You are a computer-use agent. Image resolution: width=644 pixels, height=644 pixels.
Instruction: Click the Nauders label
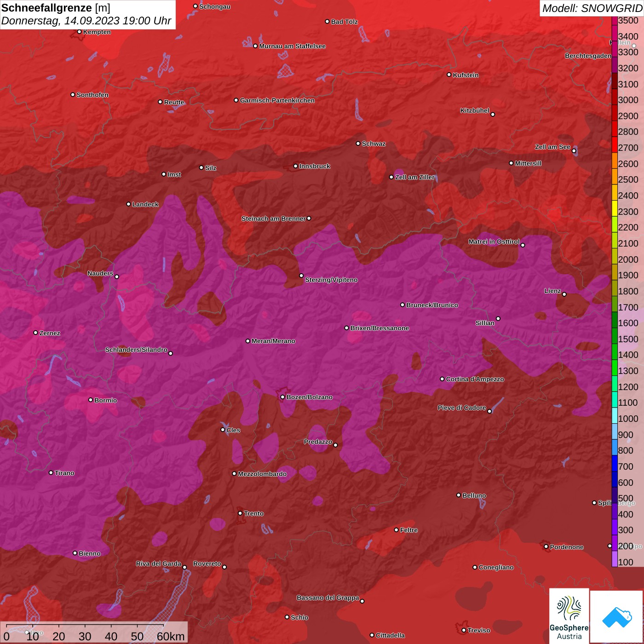coord(100,273)
